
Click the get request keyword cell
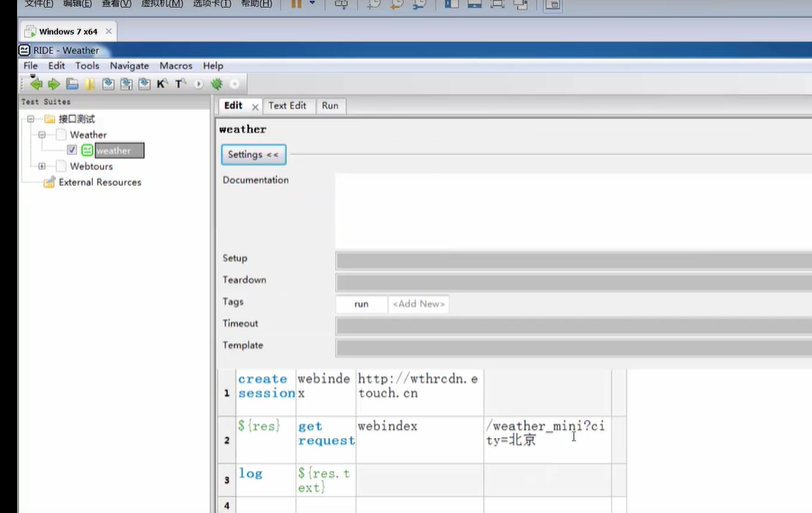pyautogui.click(x=326, y=440)
